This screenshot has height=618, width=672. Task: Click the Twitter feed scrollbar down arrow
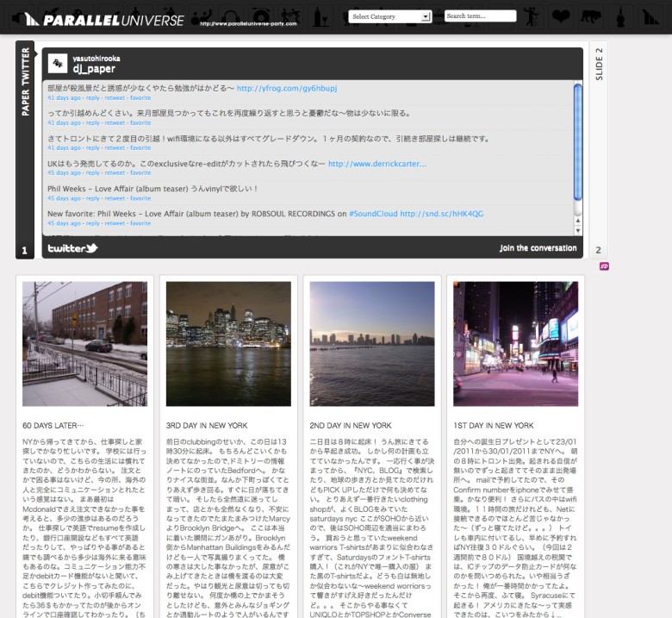[578, 230]
